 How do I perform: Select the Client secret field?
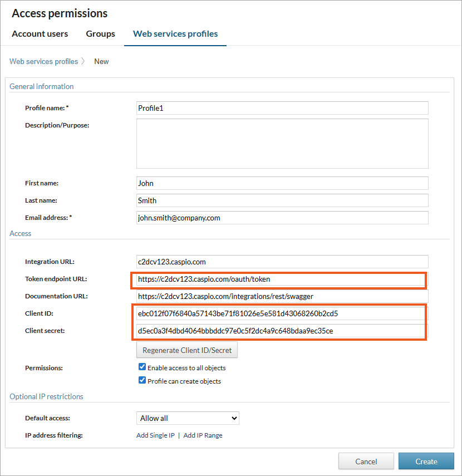(281, 331)
